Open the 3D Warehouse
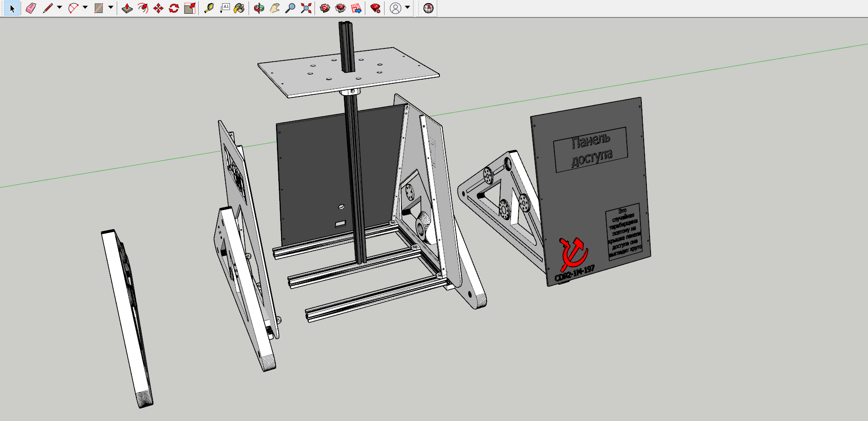The width and height of the screenshot is (868, 421). click(325, 8)
